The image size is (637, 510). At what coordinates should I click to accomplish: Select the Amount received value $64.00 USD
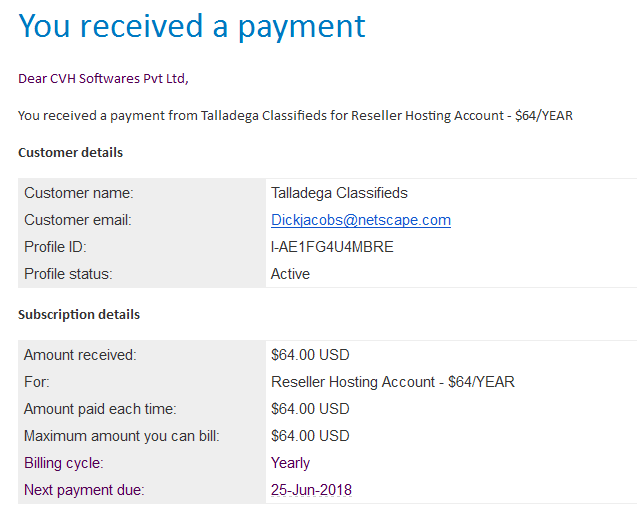(x=310, y=355)
